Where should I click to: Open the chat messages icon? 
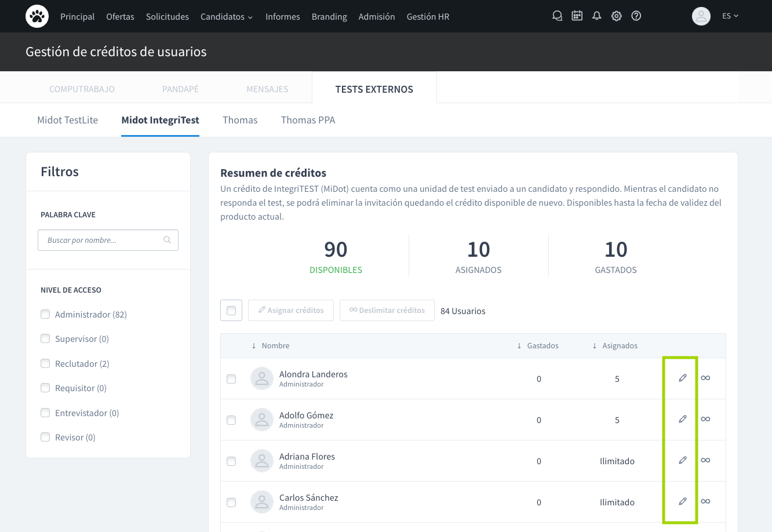tap(557, 16)
